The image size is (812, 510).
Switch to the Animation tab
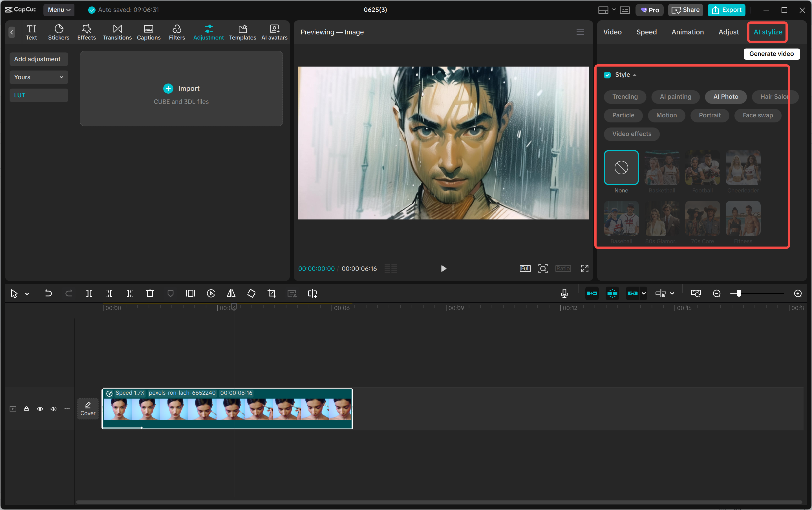[x=687, y=32]
